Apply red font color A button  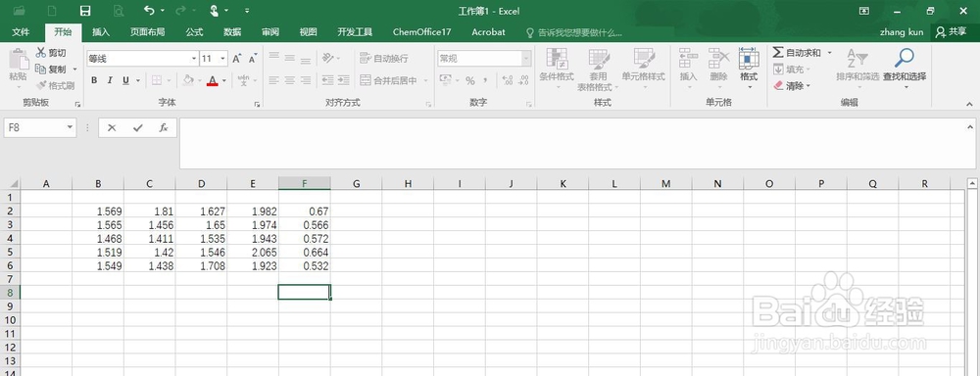213,80
